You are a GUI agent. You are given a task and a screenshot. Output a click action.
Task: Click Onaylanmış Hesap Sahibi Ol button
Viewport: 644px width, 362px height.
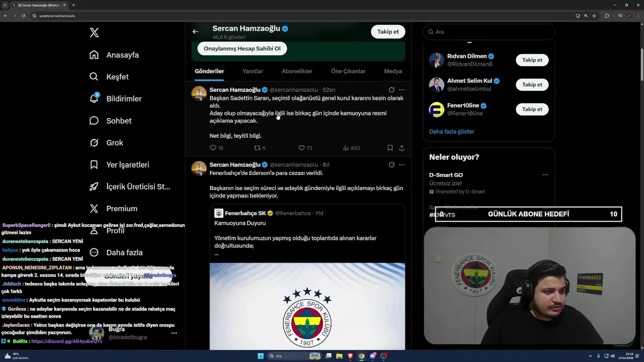[242, 49]
